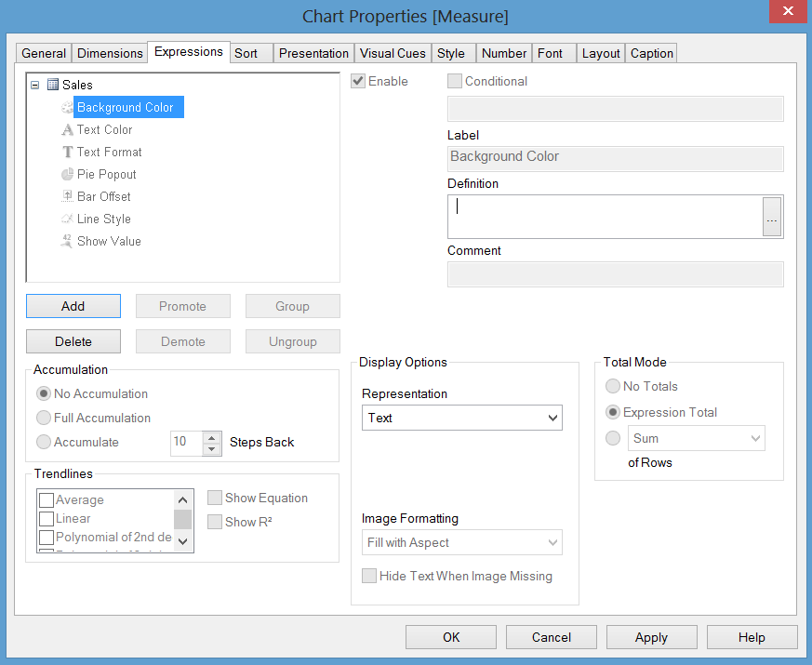812x665 pixels.
Task: Check the Average trendline box
Action: (x=47, y=499)
